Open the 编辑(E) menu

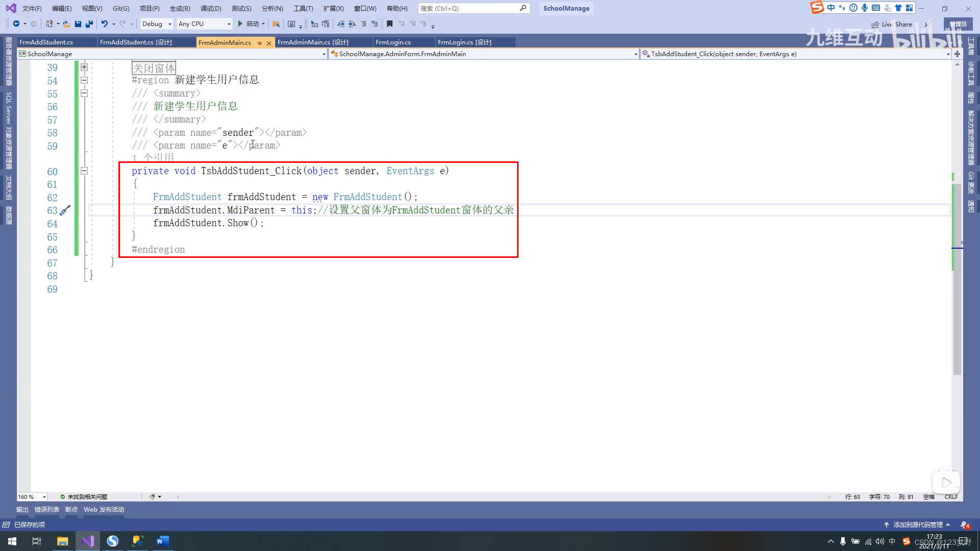(x=62, y=8)
